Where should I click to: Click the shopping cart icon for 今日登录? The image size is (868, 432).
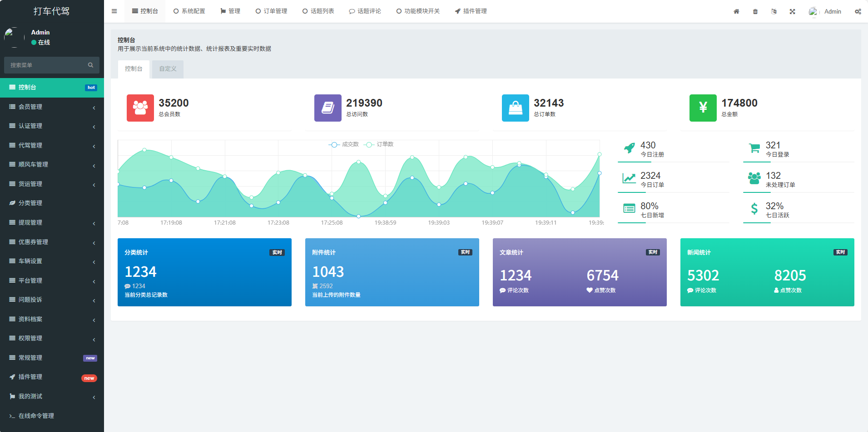[x=754, y=148]
